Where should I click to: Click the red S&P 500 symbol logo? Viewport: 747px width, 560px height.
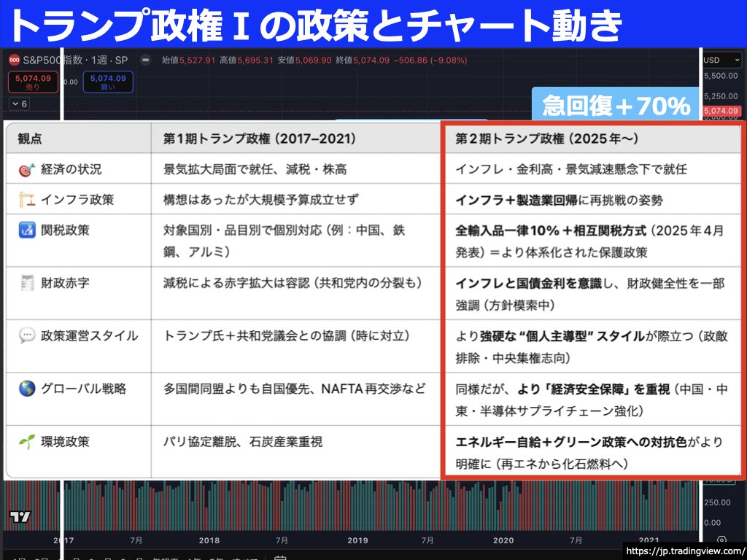click(x=15, y=60)
